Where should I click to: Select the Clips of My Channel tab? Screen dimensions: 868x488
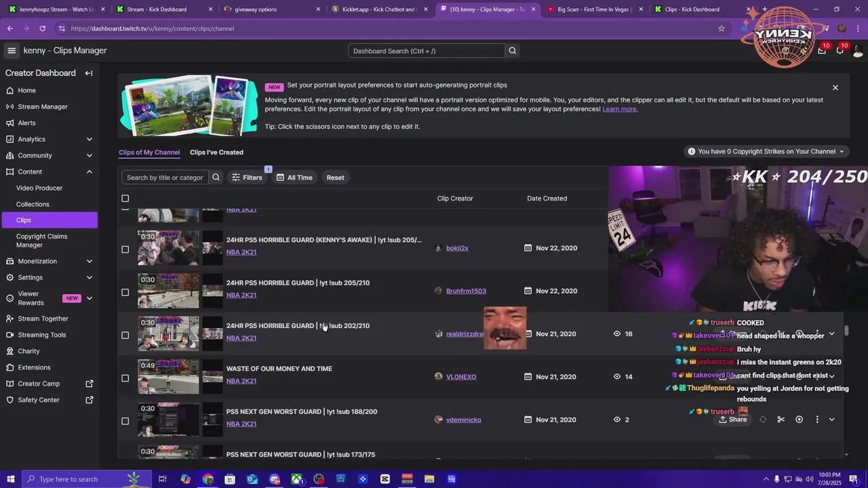(149, 152)
